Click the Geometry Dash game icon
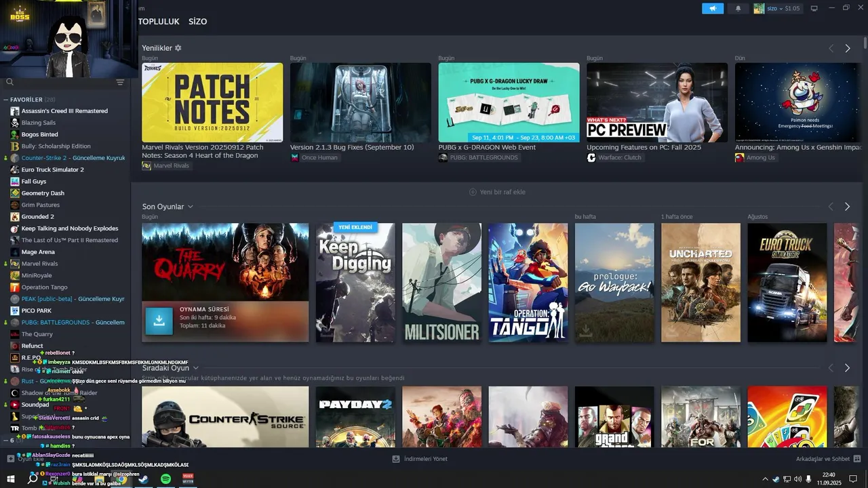868x488 pixels. (x=15, y=193)
